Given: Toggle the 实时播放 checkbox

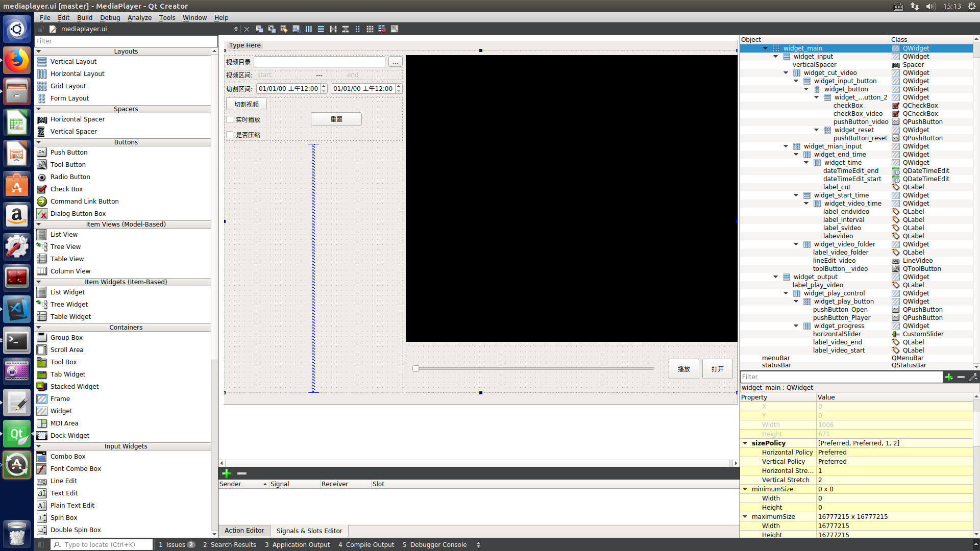Looking at the screenshot, I should coord(230,119).
